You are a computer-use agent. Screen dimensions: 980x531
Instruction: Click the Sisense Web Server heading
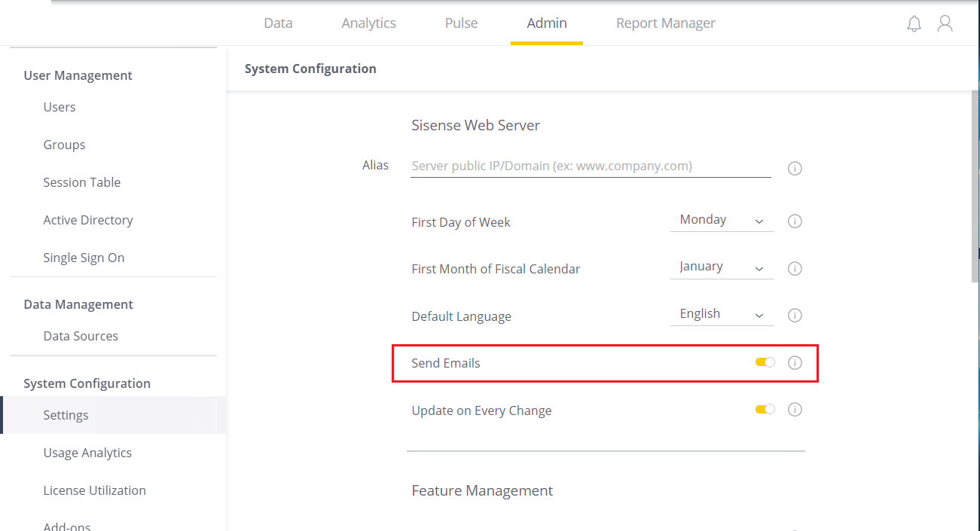pos(476,125)
